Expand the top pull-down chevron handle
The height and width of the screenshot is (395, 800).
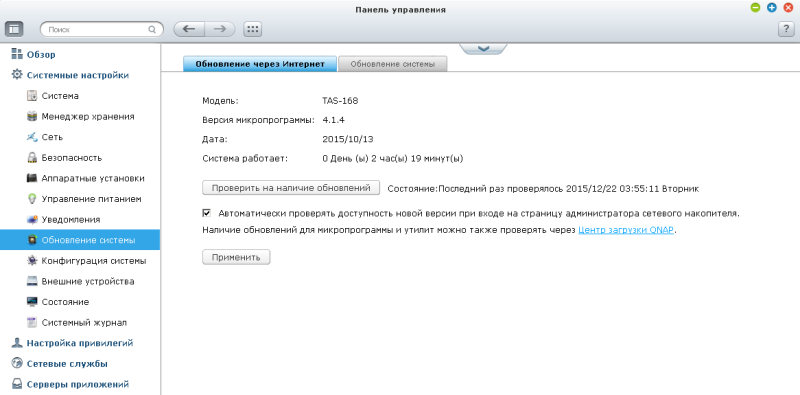click(483, 48)
